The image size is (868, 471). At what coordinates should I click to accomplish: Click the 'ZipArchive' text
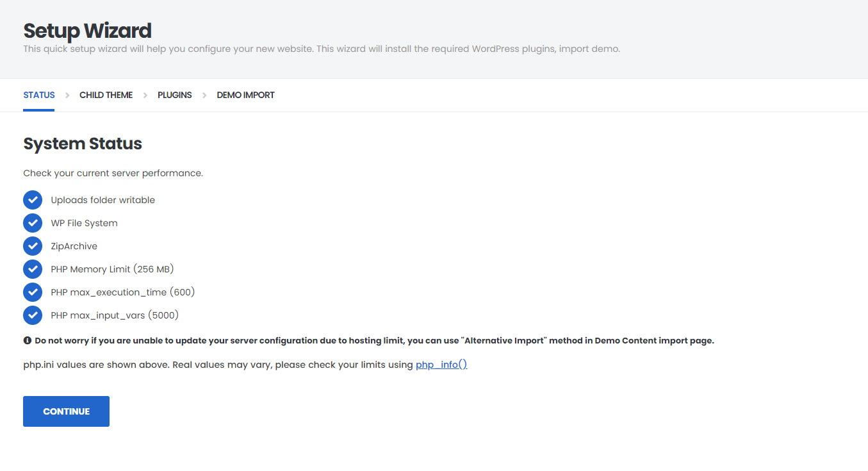point(74,246)
